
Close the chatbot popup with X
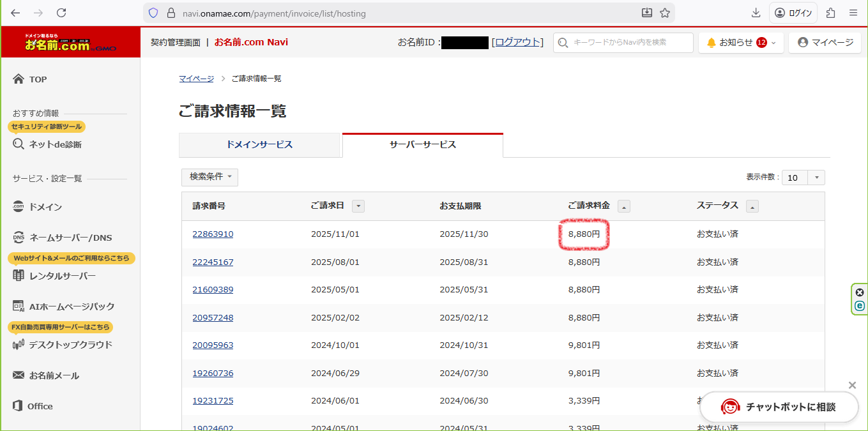(x=852, y=385)
